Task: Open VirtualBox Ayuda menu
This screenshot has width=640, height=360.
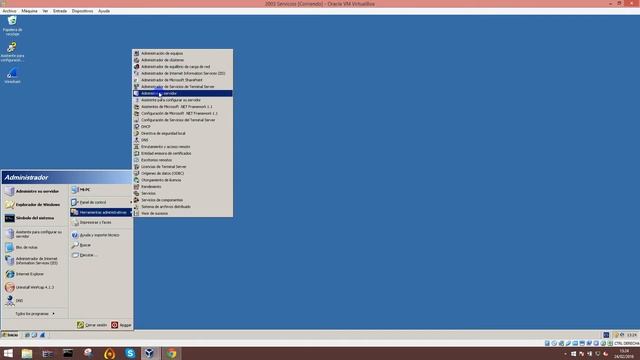Action: pyautogui.click(x=104, y=11)
